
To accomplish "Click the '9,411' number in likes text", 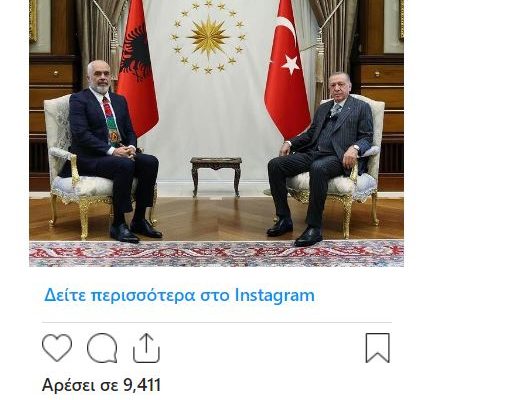I will click(x=142, y=385).
